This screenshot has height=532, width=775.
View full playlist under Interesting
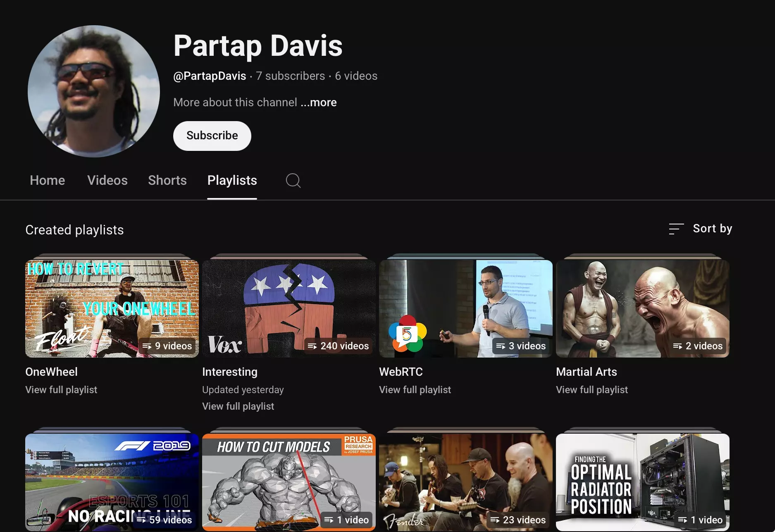238,406
